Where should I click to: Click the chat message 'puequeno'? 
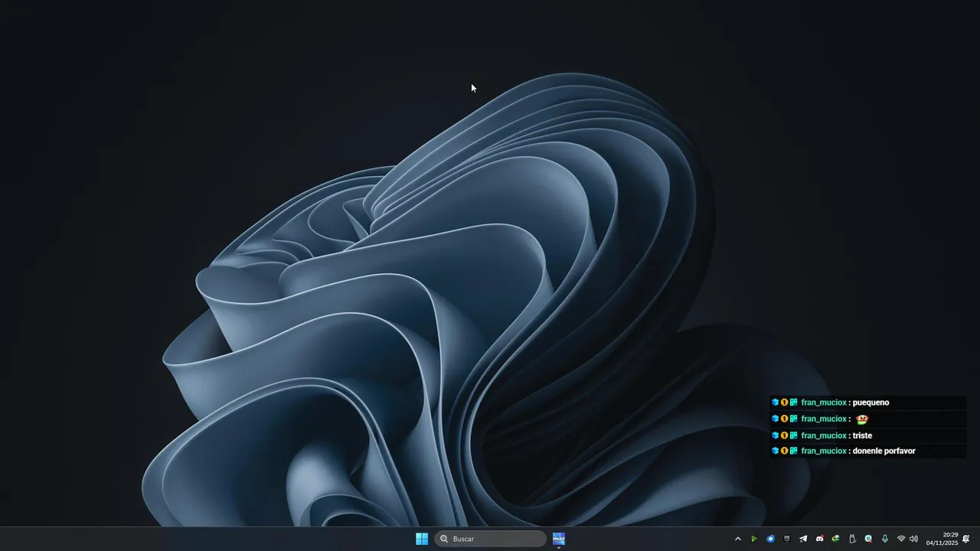coord(871,403)
